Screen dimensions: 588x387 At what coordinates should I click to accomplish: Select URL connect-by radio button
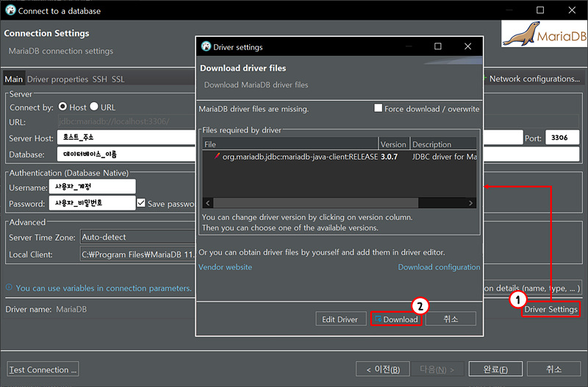coord(94,107)
